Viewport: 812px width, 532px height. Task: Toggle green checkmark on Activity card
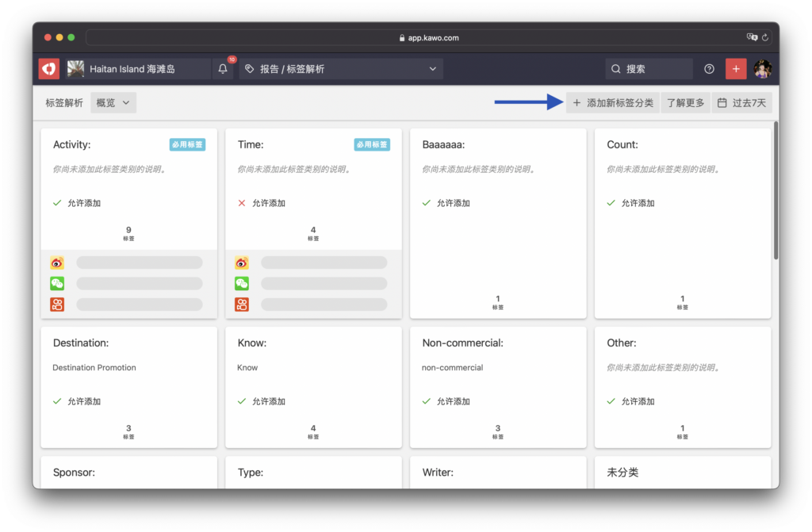click(57, 203)
